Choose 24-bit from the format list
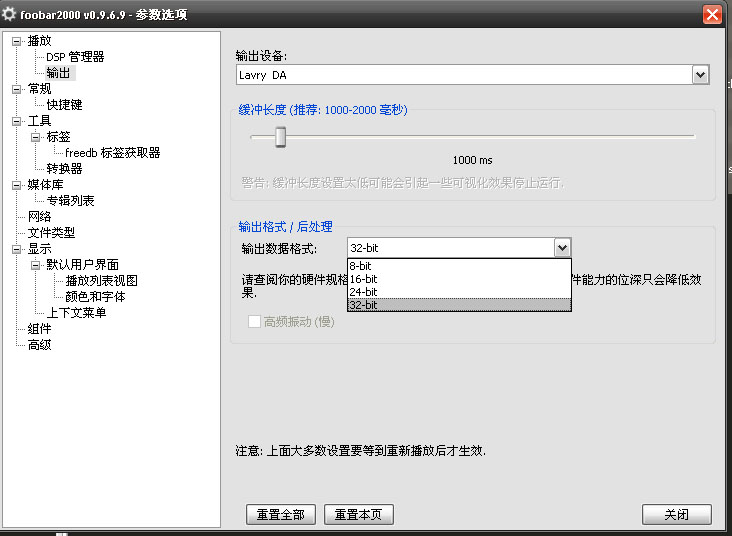The image size is (732, 536). 459,292
